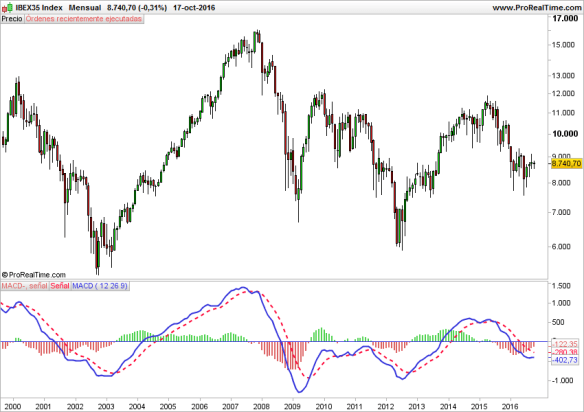This screenshot has width=584, height=412.
Task: Click the 2003 year label on time axis
Action: (x=106, y=406)
